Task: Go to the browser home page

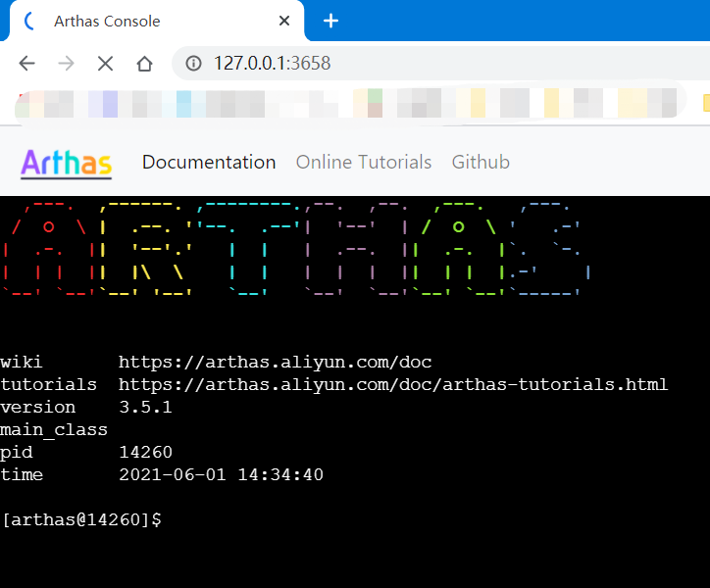Action: 144,64
